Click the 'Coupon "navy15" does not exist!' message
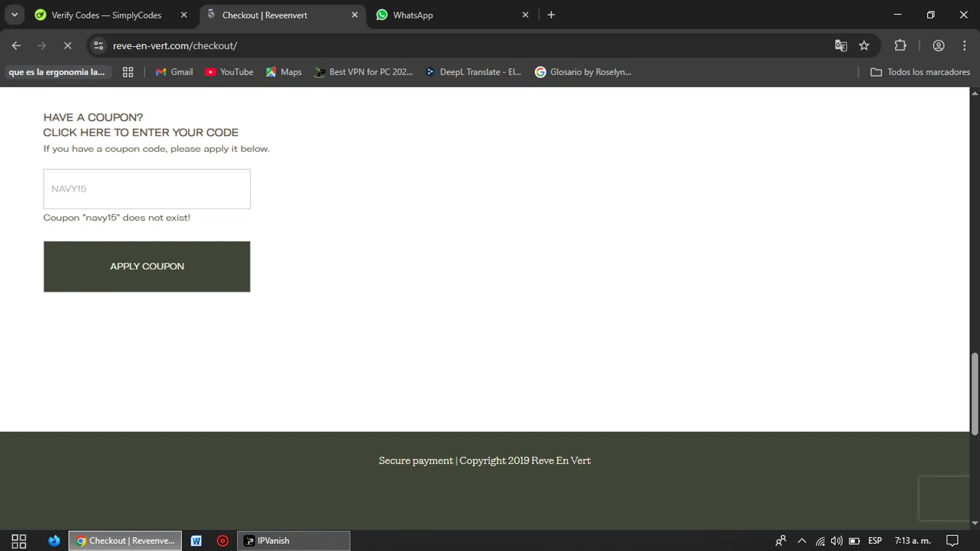 (117, 218)
